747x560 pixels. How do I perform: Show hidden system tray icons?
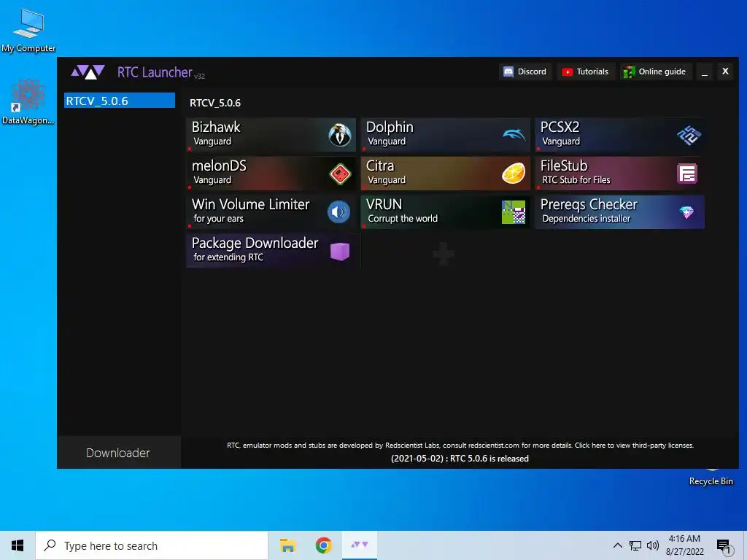[x=617, y=545]
